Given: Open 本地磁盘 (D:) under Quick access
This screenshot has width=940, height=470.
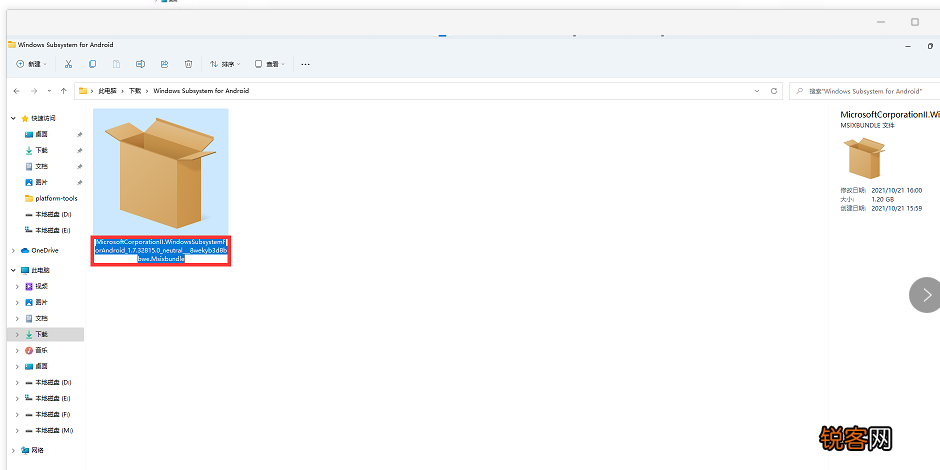Looking at the screenshot, I should click(x=53, y=214).
